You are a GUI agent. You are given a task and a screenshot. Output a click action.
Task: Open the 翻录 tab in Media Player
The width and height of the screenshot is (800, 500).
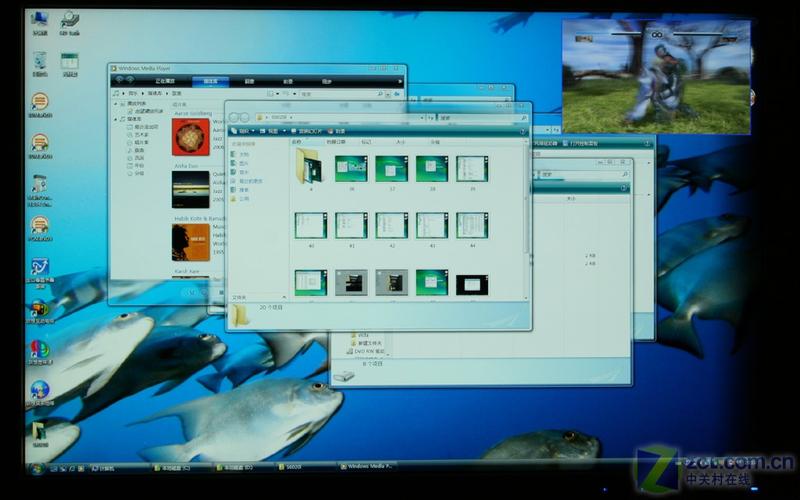tap(249, 81)
